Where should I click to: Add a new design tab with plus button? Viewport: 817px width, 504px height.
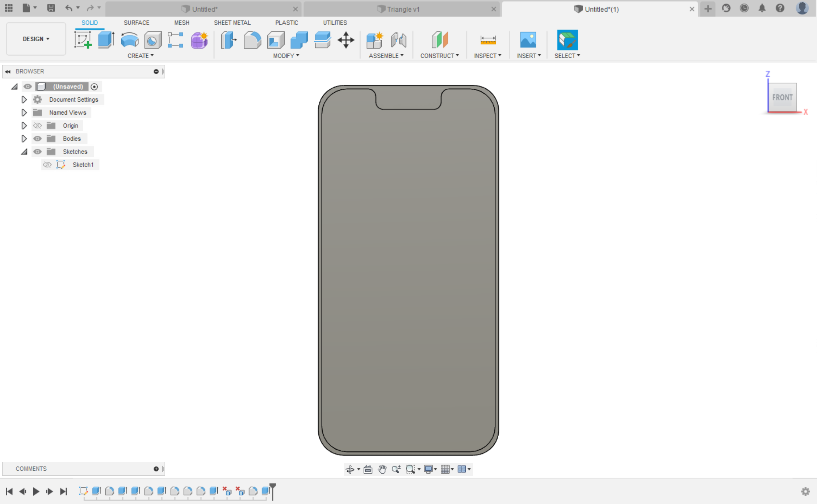coord(708,9)
